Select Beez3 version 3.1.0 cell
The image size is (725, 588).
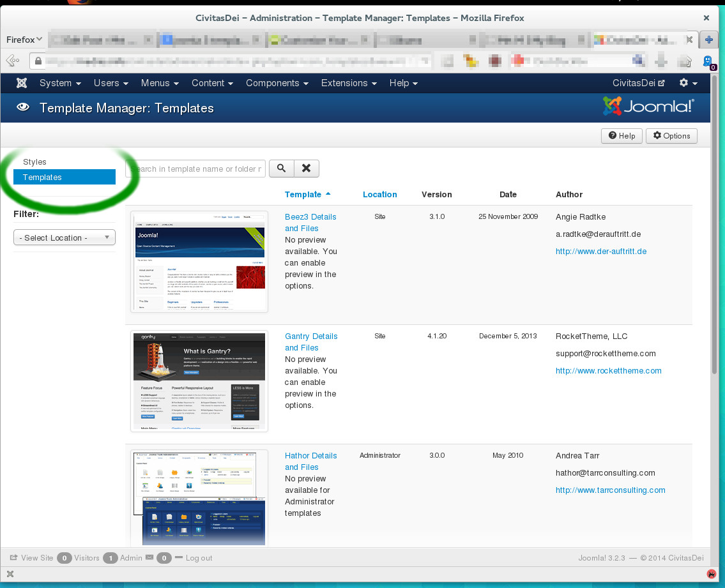coord(437,216)
